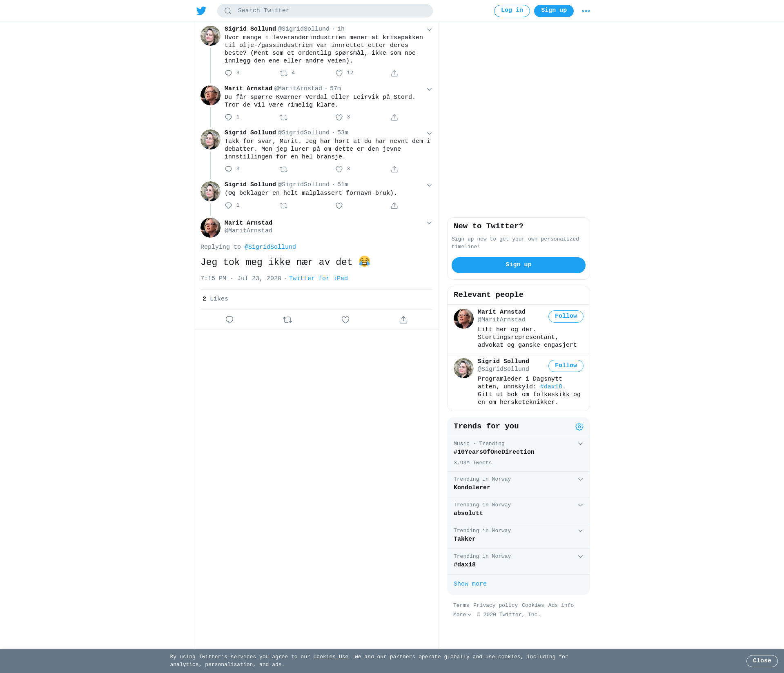Like Sigrid Sollund's 1h tweet with 12 likes
The height and width of the screenshot is (673, 784).
tap(339, 73)
